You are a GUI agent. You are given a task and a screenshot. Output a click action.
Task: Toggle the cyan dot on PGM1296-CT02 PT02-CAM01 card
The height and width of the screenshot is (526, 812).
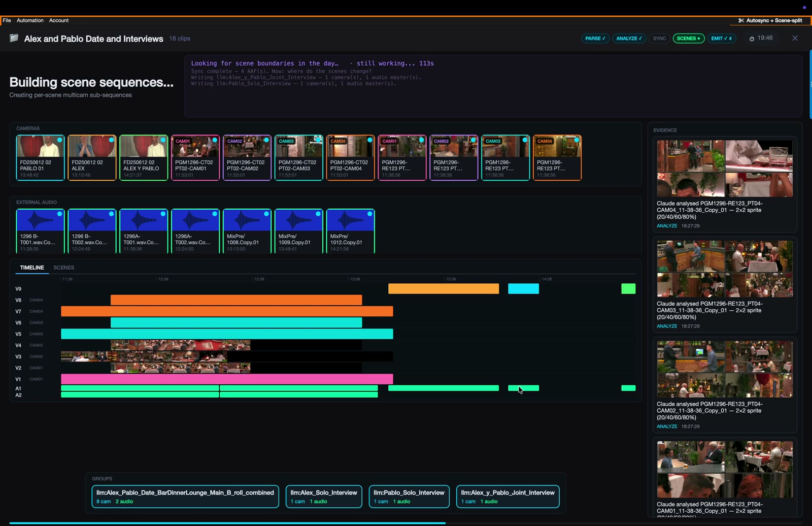coord(215,140)
